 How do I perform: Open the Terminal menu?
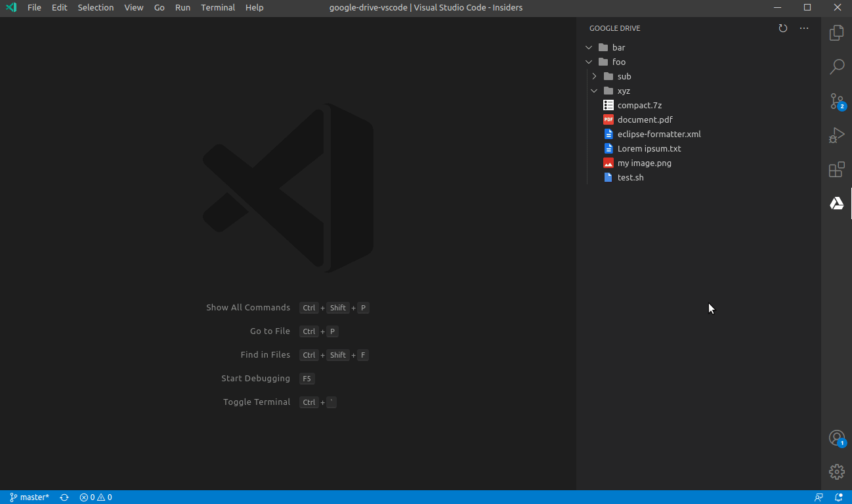click(218, 8)
